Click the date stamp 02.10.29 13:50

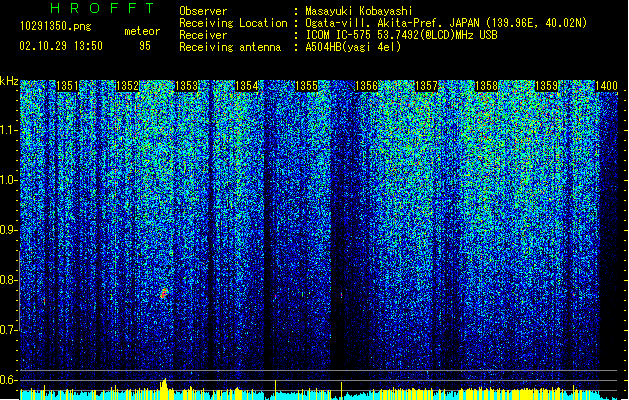[x=61, y=46]
